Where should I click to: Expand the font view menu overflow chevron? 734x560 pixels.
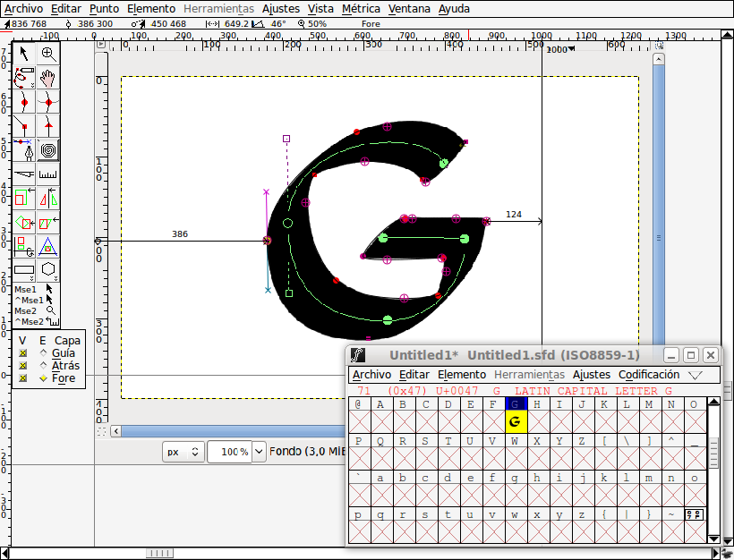coord(696,375)
